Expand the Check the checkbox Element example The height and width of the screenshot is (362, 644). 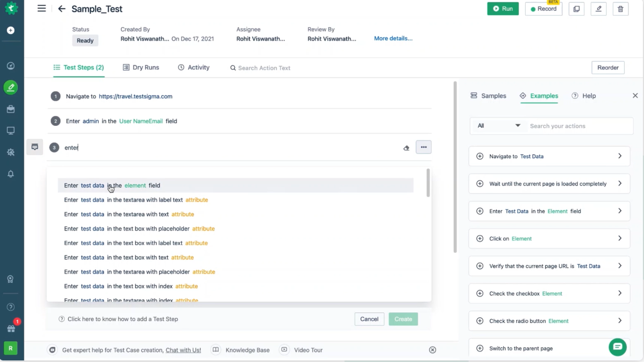click(x=620, y=293)
